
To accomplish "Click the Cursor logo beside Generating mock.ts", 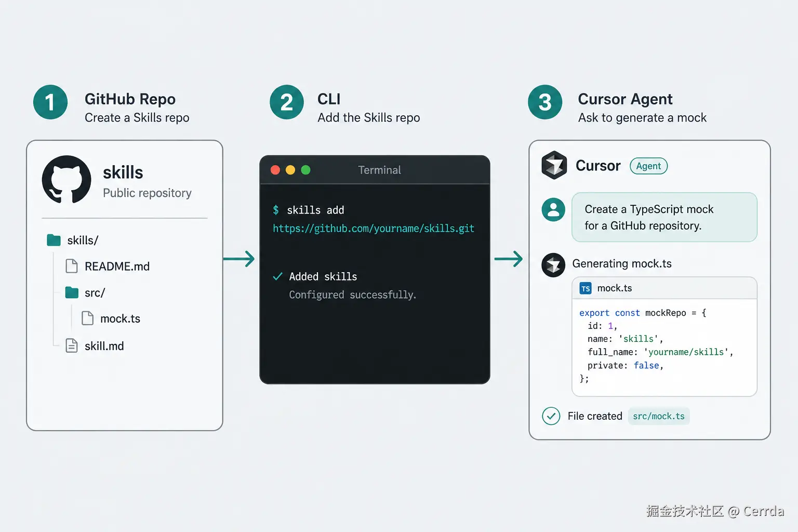I will point(553,265).
